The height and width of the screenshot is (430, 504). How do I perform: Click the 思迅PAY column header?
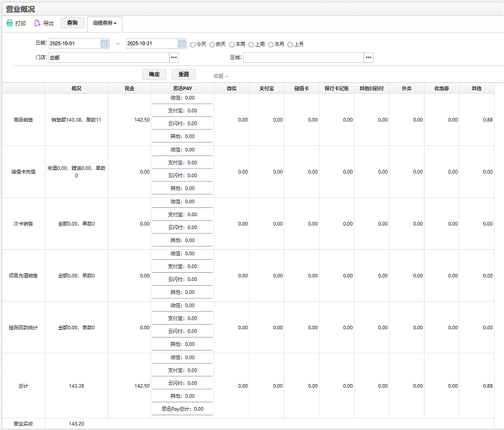[x=183, y=88]
